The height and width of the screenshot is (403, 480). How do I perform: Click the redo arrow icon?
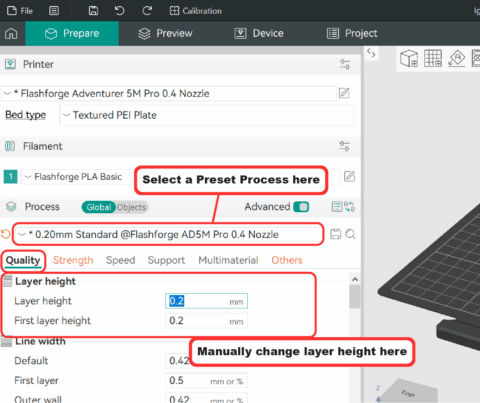point(147,11)
